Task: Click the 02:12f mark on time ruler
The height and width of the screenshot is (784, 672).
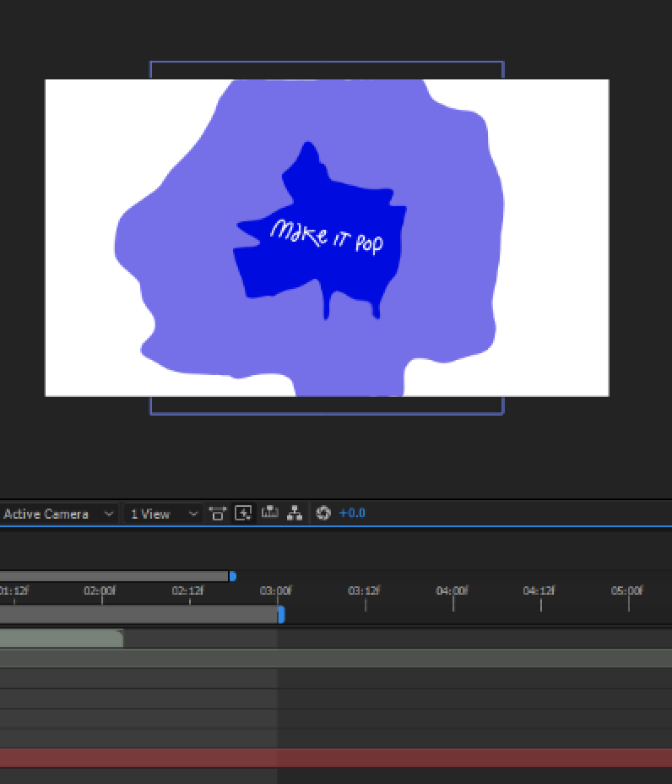Action: click(x=188, y=591)
